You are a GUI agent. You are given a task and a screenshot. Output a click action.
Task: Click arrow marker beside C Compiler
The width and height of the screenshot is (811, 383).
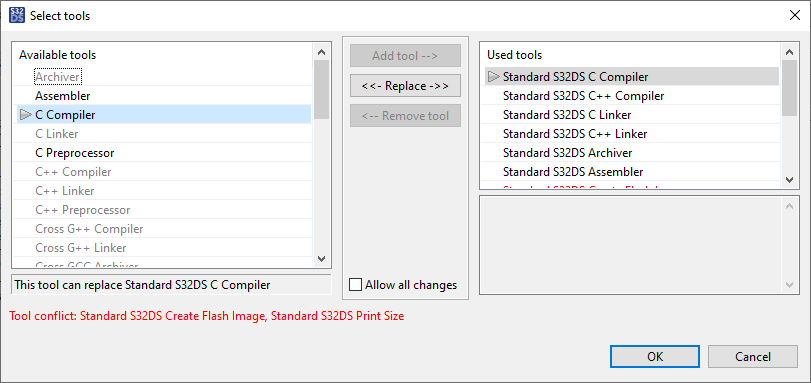[25, 115]
